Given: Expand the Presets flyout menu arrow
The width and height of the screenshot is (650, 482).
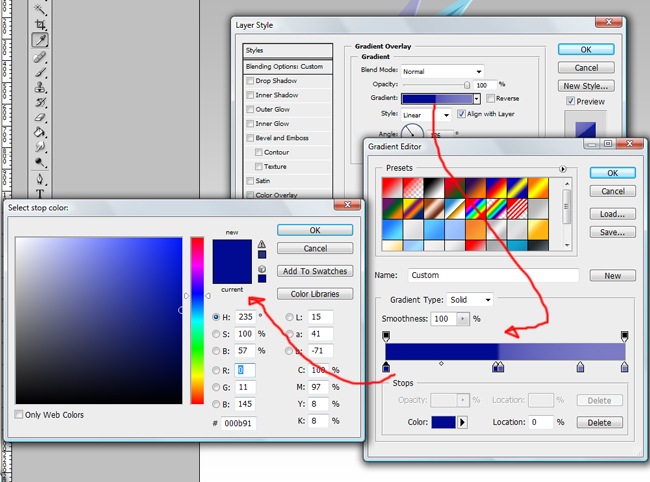Looking at the screenshot, I should tap(563, 169).
